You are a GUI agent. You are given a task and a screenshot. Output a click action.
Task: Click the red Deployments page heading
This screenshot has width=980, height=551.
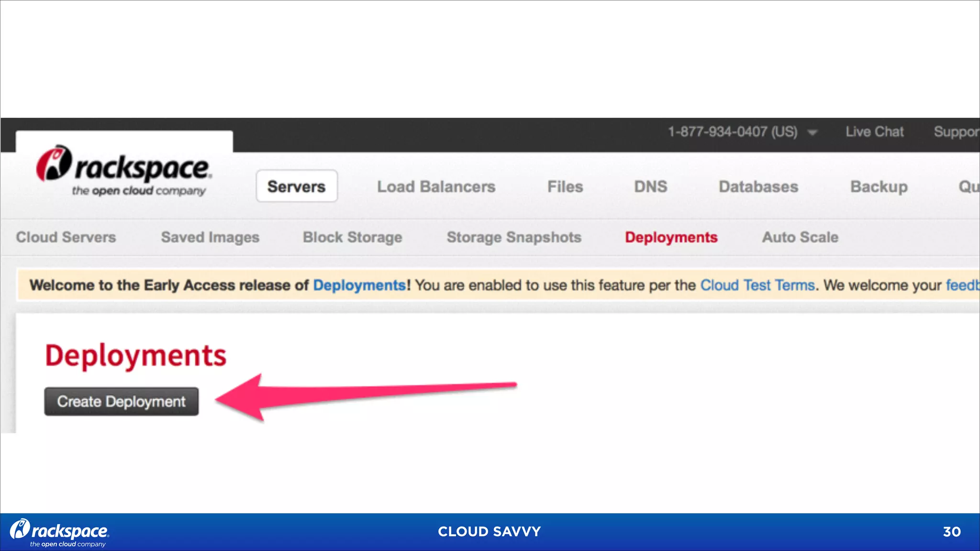click(135, 356)
